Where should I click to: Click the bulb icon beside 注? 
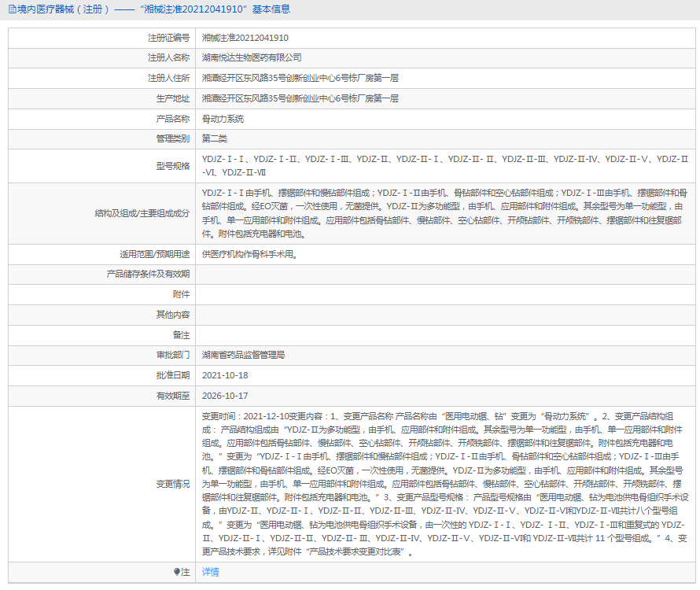tap(176, 572)
